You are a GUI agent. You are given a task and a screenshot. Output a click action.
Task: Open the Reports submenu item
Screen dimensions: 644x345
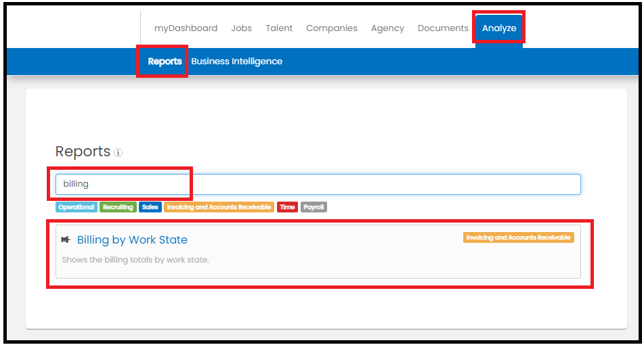tap(165, 62)
